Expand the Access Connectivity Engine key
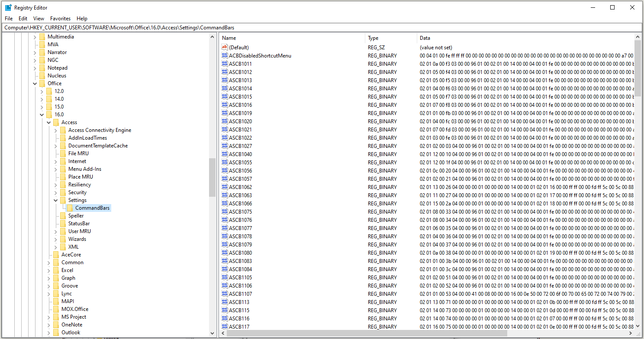644x339 pixels. [x=56, y=130]
